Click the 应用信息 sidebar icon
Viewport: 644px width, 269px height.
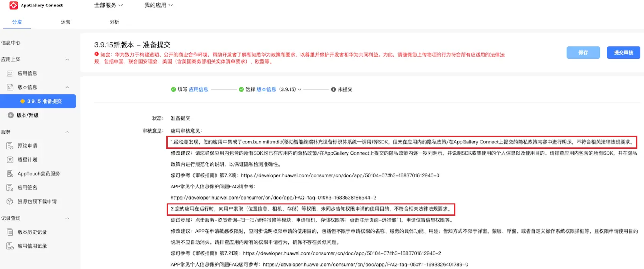coord(10,73)
